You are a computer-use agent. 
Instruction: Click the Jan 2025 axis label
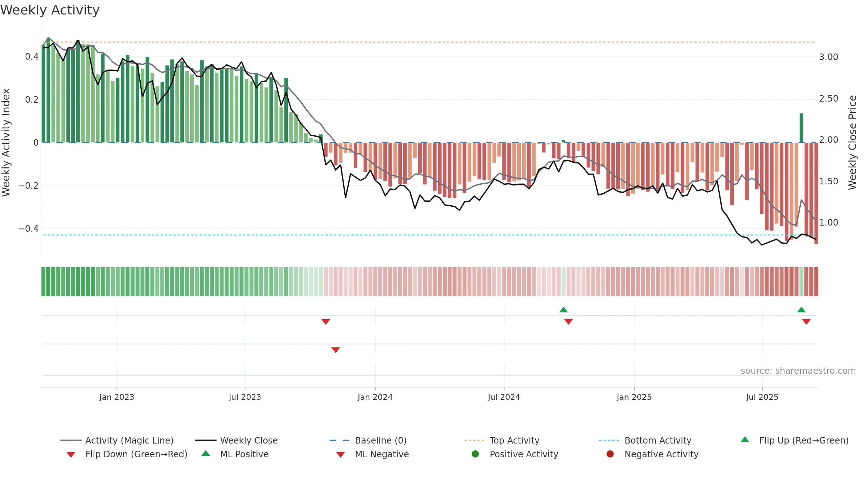[x=634, y=397]
